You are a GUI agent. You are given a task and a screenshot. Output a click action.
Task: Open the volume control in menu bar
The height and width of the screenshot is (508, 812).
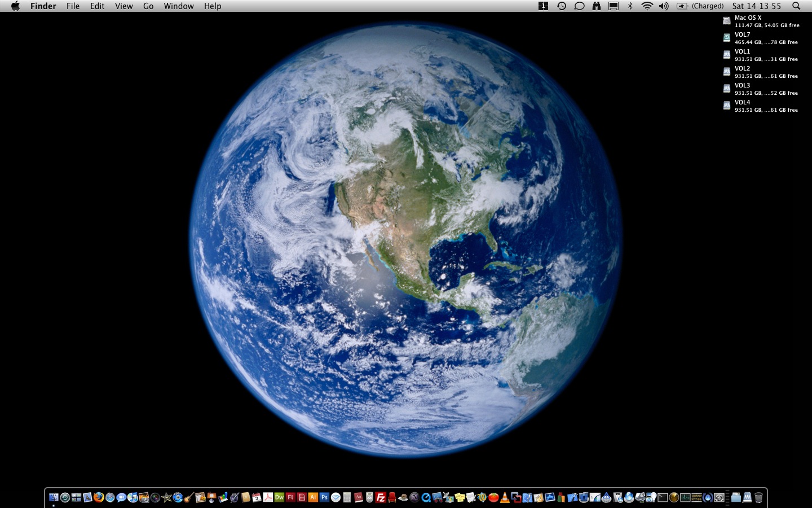tap(664, 6)
